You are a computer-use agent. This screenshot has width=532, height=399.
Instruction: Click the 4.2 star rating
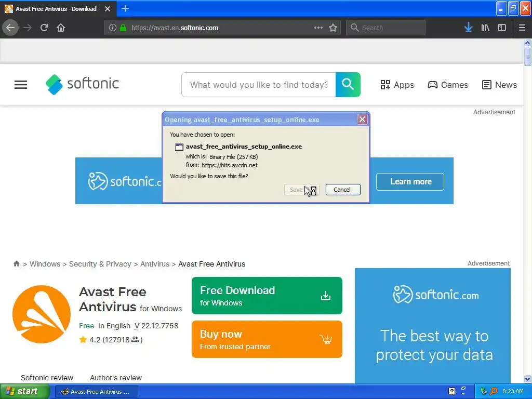coord(111,340)
